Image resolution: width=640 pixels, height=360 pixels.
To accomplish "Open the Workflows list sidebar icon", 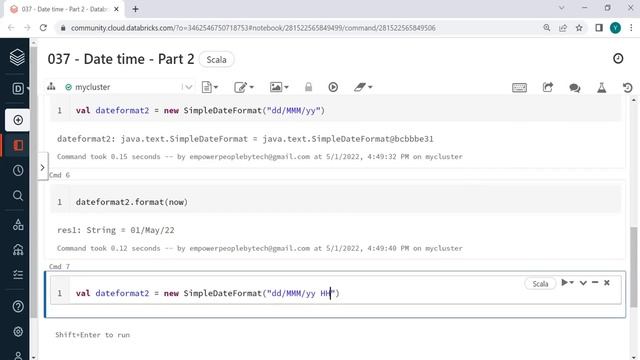I will pos(18,274).
